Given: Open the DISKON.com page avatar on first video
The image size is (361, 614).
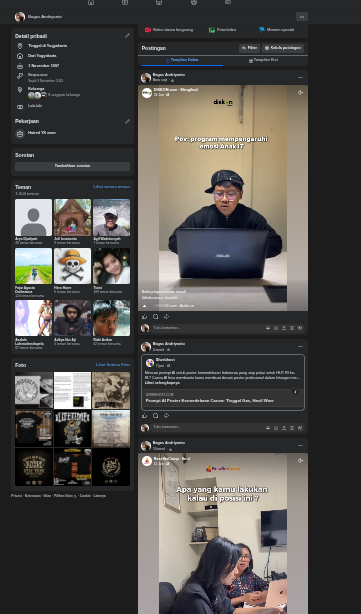Looking at the screenshot, I should click(x=147, y=93).
